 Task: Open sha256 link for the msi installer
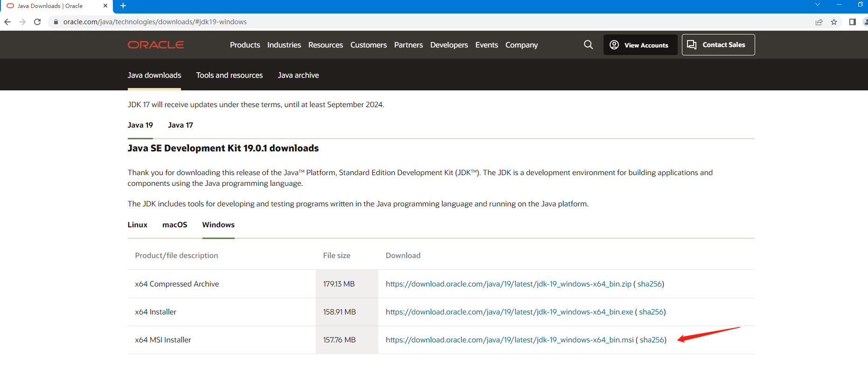point(652,340)
